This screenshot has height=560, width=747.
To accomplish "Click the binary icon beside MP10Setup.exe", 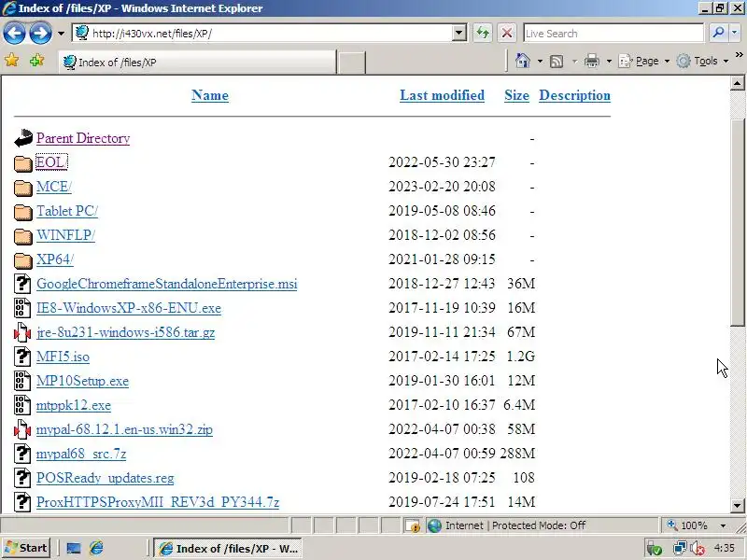I will click(22, 381).
